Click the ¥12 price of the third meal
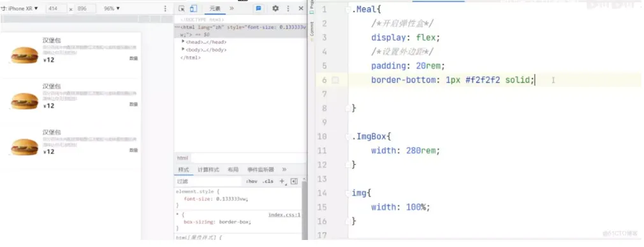Screen dimensions: 644x247 tap(48, 152)
